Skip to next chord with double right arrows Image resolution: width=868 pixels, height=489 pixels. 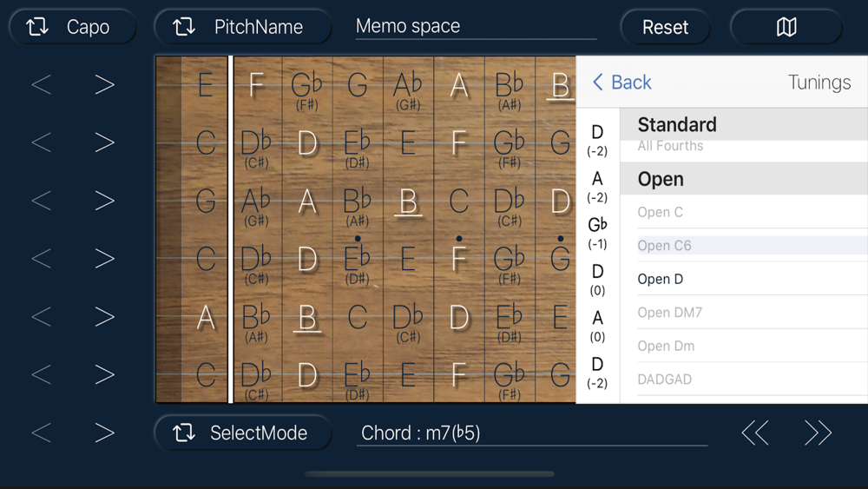coord(818,433)
